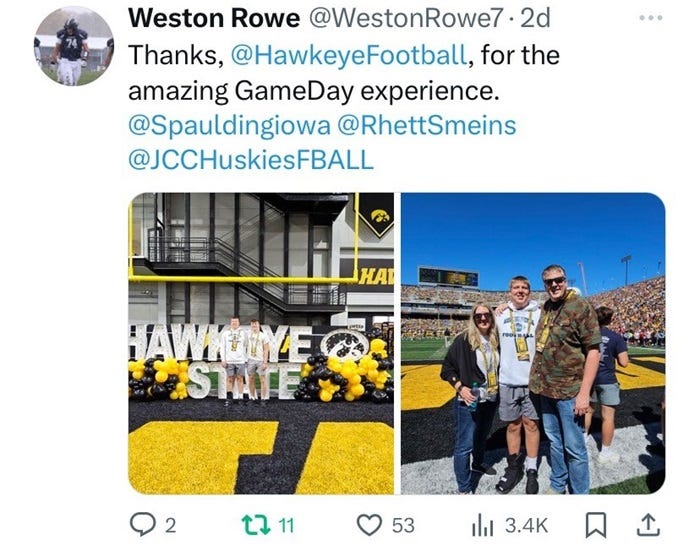Click the @WestonRowe7 handle
Viewport: 700px width, 551px height.
pyautogui.click(x=406, y=19)
